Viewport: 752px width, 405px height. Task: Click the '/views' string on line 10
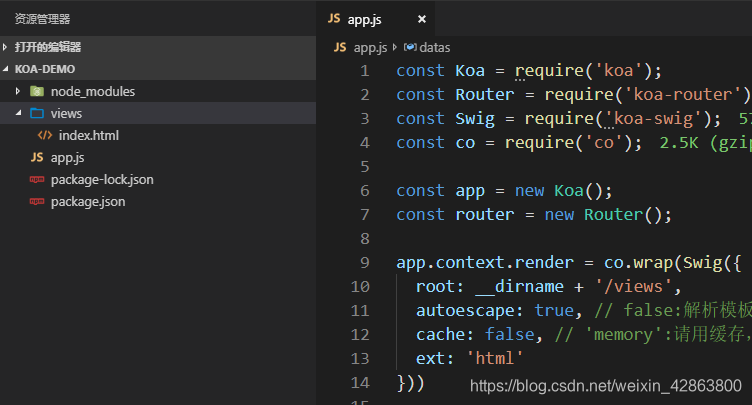633,286
